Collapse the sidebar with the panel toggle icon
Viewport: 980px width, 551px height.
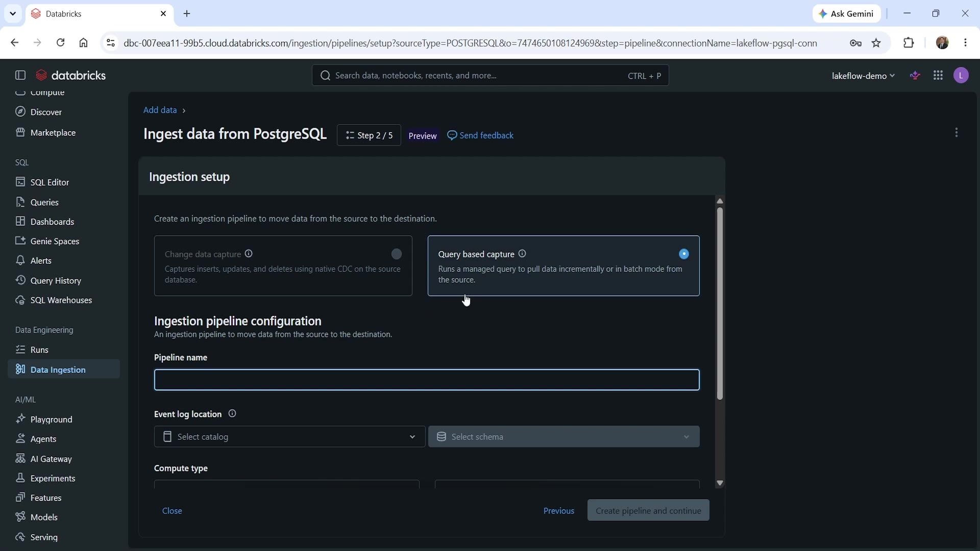[20, 76]
